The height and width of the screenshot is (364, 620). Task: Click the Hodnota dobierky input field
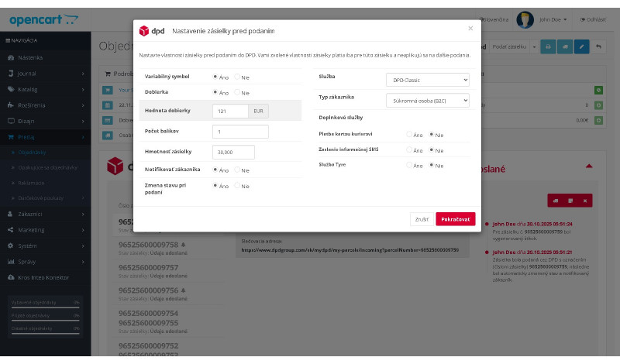click(x=230, y=111)
